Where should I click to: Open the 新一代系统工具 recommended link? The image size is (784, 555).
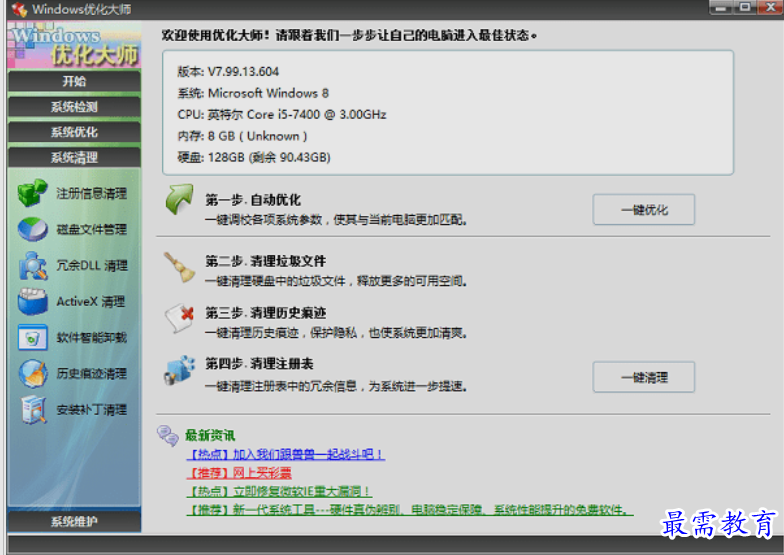point(410,510)
